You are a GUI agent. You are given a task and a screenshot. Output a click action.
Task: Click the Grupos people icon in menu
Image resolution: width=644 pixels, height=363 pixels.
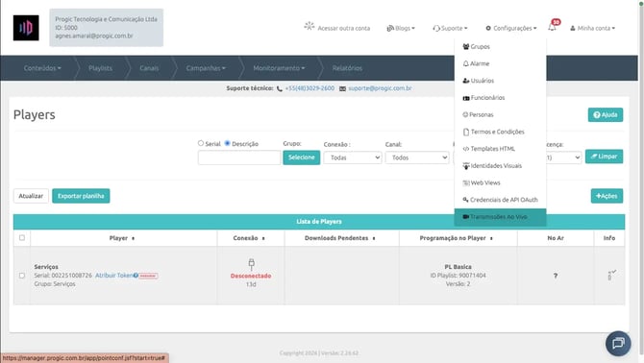click(466, 46)
